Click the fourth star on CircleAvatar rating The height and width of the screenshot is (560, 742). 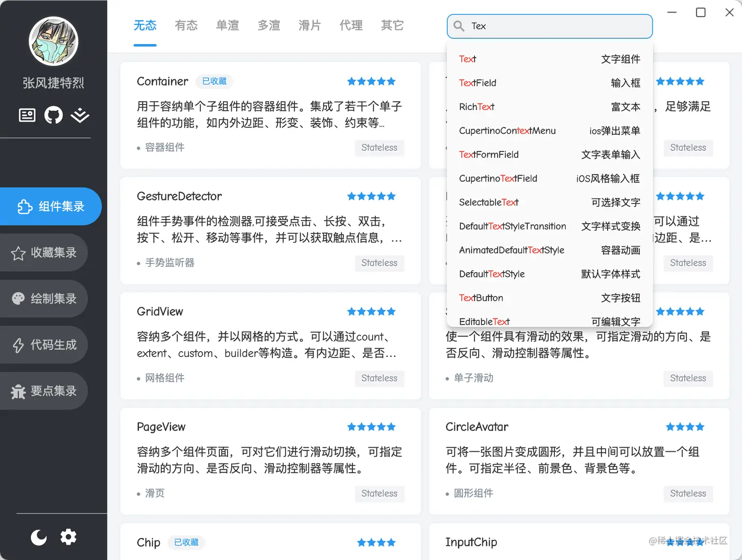699,427
